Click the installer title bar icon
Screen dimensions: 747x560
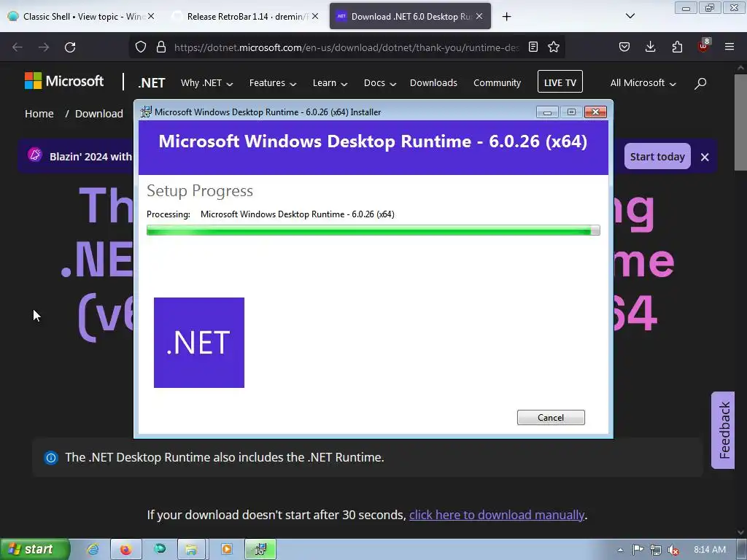point(146,112)
